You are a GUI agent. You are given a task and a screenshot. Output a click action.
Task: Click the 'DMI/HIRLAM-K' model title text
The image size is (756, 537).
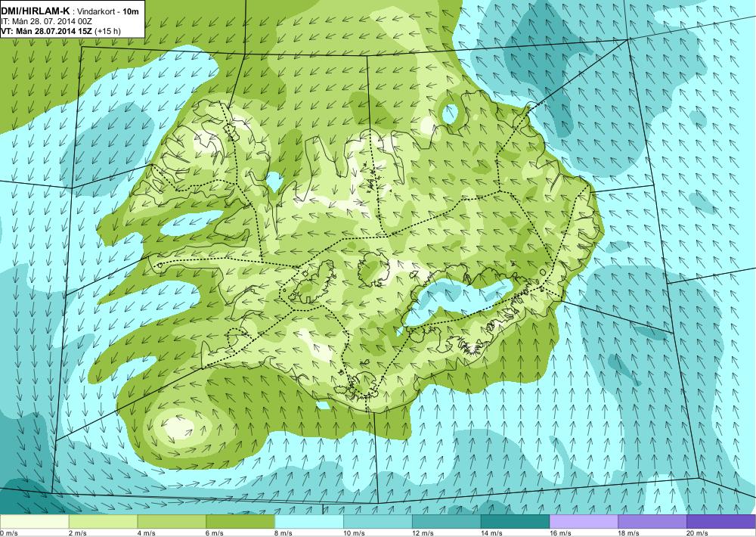(35, 11)
